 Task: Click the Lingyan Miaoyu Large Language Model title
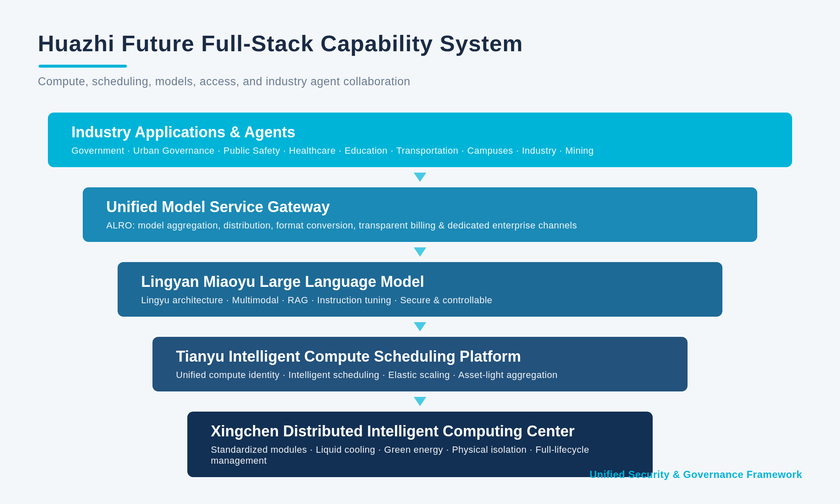click(283, 282)
